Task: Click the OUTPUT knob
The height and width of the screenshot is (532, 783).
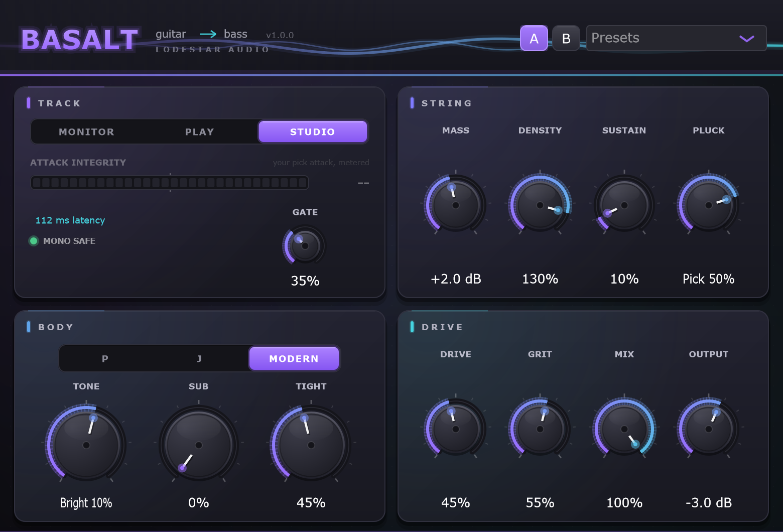Action: pyautogui.click(x=709, y=429)
